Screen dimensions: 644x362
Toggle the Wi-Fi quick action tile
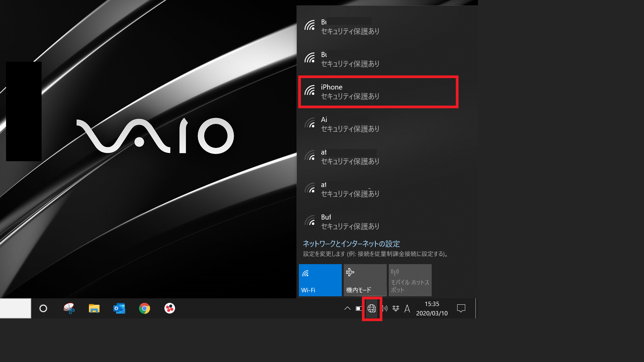tap(320, 280)
